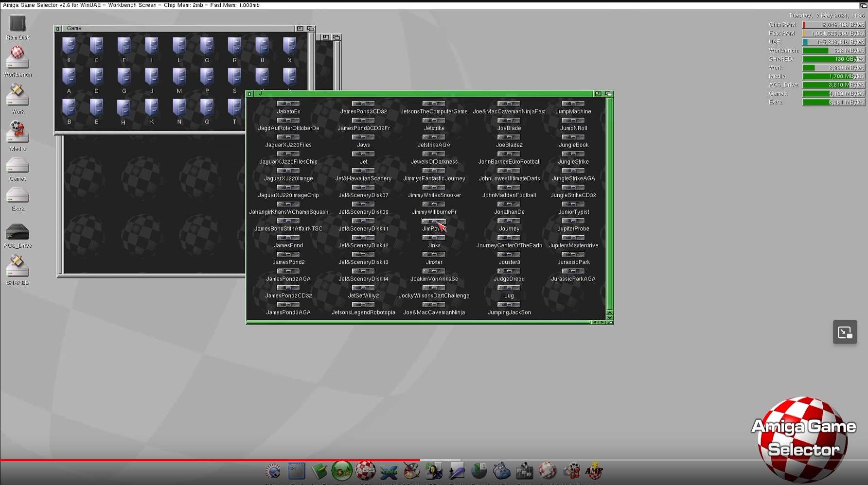Image resolution: width=868 pixels, height=485 pixels.
Task: Launch the feather pen writer dock icon
Action: [x=457, y=471]
